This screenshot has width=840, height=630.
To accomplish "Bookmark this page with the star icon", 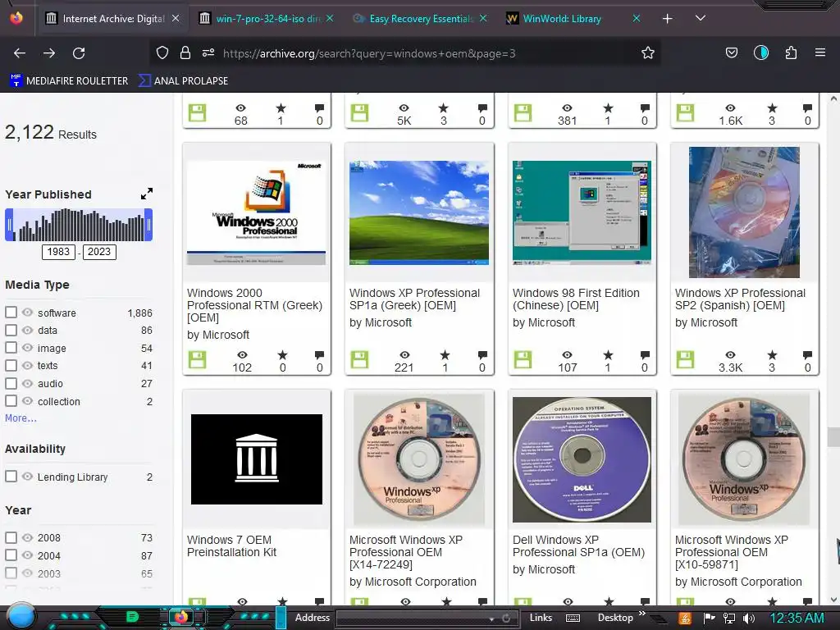I will click(648, 52).
